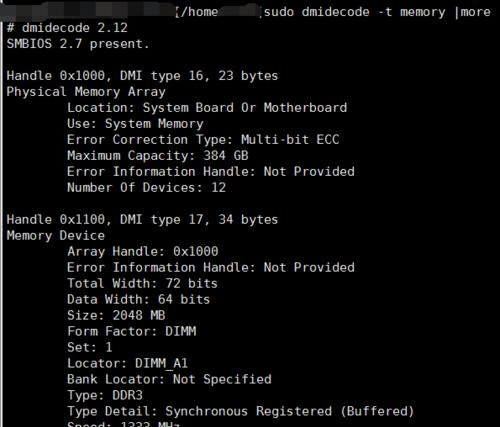The height and width of the screenshot is (427, 500).
Task: Click the 'Type: DDR3' line
Action: [x=105, y=395]
